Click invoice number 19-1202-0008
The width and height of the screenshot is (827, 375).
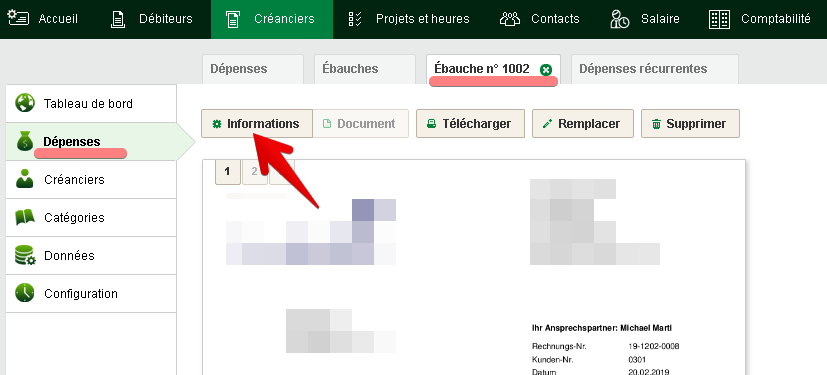(653, 347)
